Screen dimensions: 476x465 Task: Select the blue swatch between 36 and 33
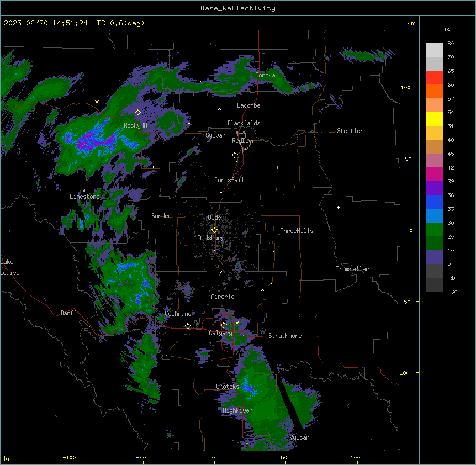click(434, 202)
